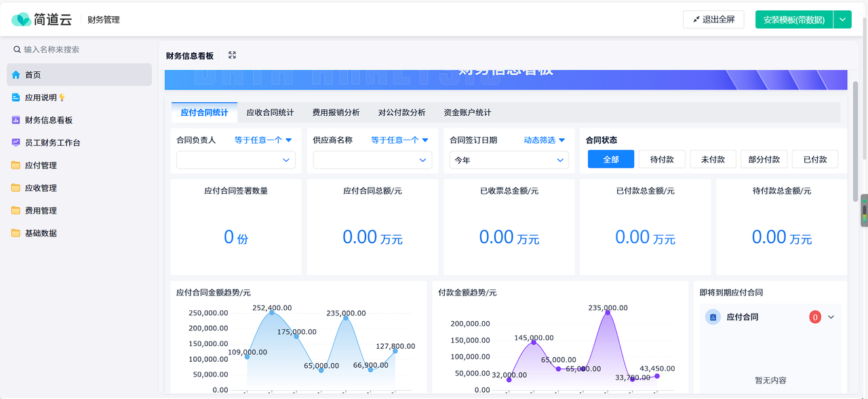The height and width of the screenshot is (399, 868).
Task: Expand 应付管理 folder in sidebar
Action: 79,165
